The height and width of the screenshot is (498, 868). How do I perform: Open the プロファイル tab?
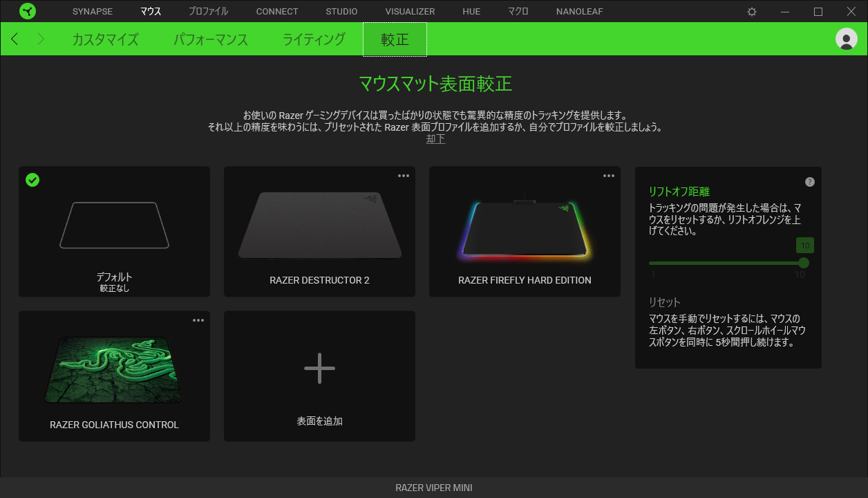click(x=208, y=12)
